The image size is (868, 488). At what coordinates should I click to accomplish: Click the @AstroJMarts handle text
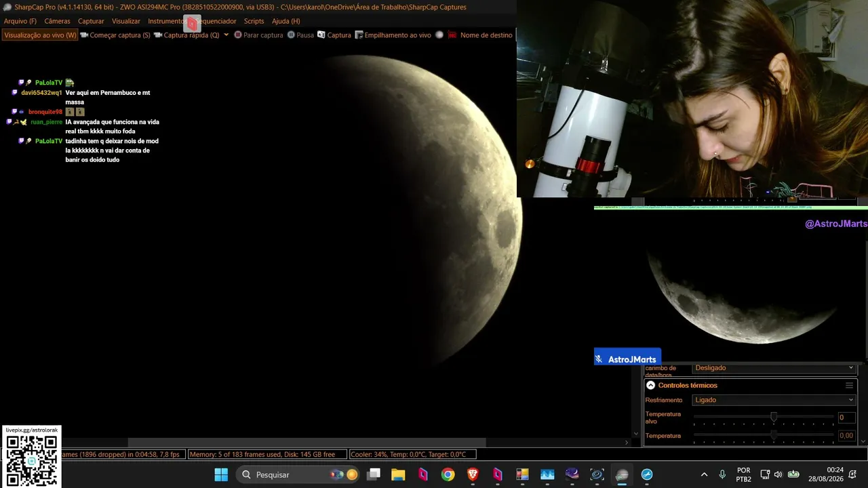pyautogui.click(x=835, y=224)
